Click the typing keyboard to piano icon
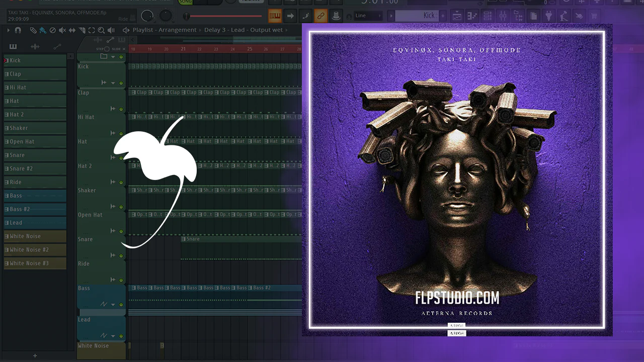This screenshot has width=644, height=362. [x=275, y=16]
